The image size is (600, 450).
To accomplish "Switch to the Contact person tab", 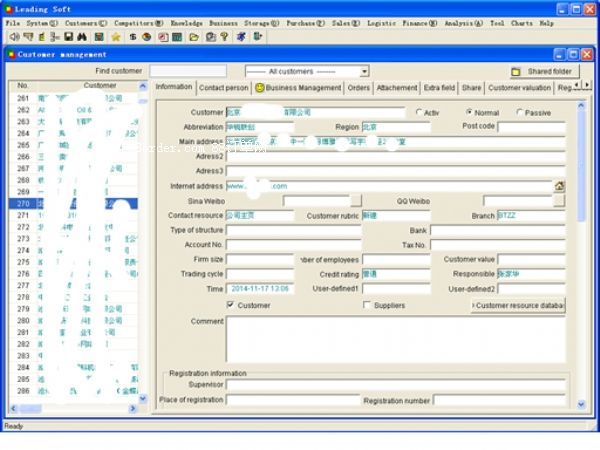I will tap(225, 88).
